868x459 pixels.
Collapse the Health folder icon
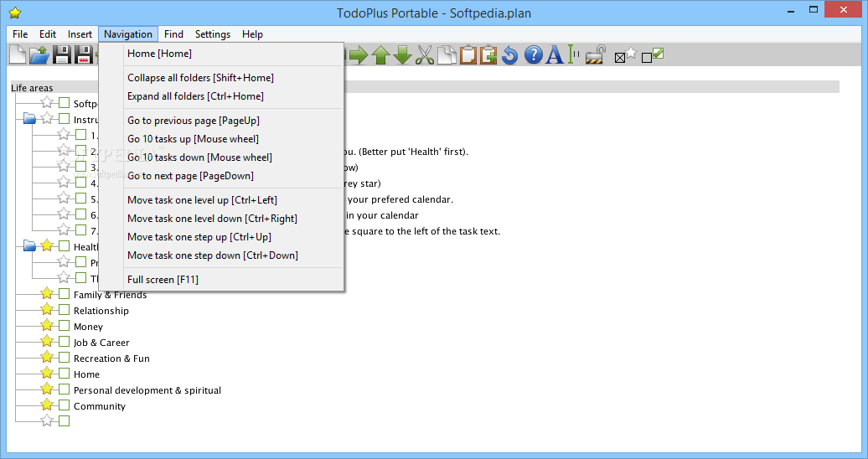[30, 246]
